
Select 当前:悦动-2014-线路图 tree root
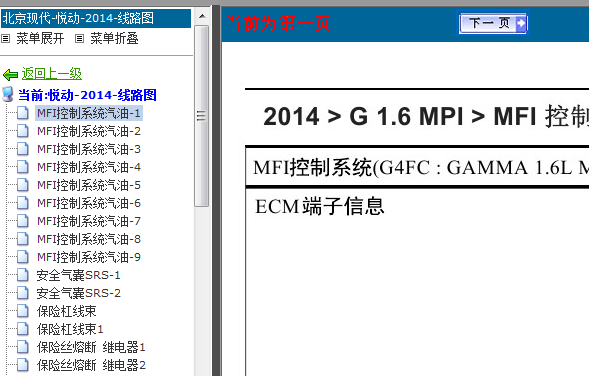point(87,95)
